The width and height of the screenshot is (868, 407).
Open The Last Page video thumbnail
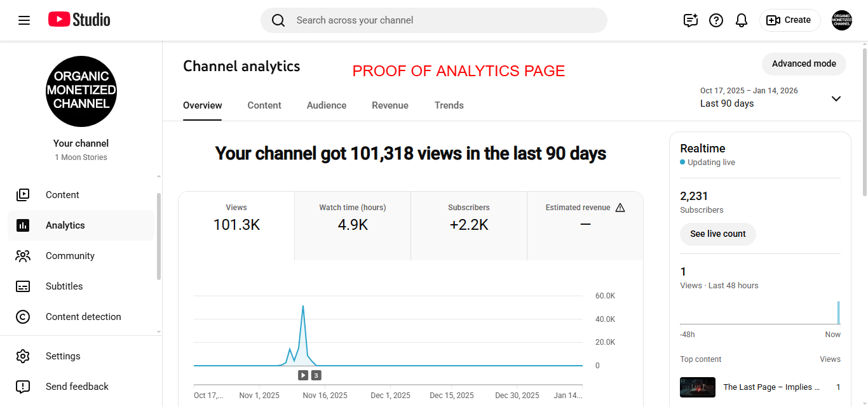coord(698,387)
